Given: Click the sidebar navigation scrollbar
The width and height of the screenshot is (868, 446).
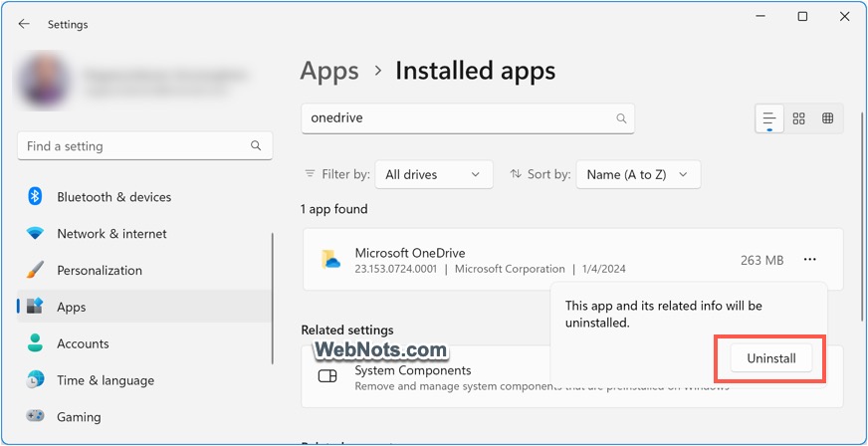Looking at the screenshot, I should (x=273, y=299).
